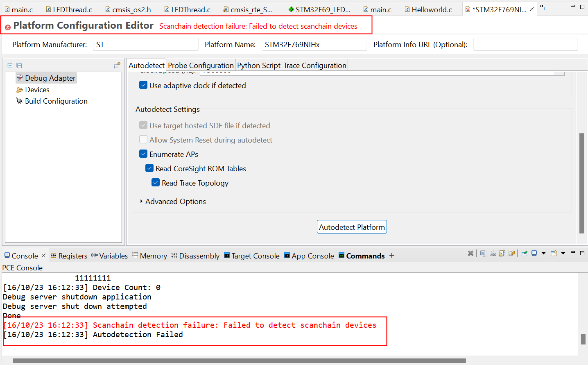Image resolution: width=588 pixels, height=365 pixels.
Task: Click the save console output floppy icon
Action: [483, 254]
